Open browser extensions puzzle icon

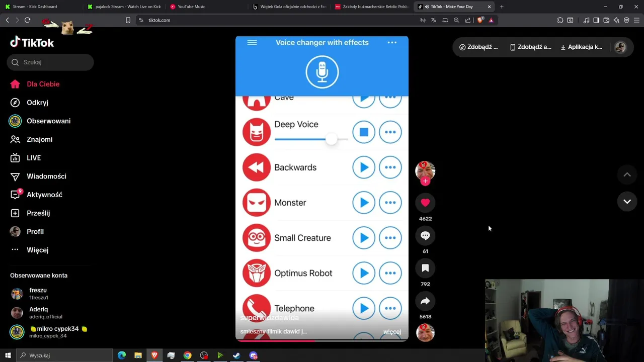pyautogui.click(x=560, y=20)
